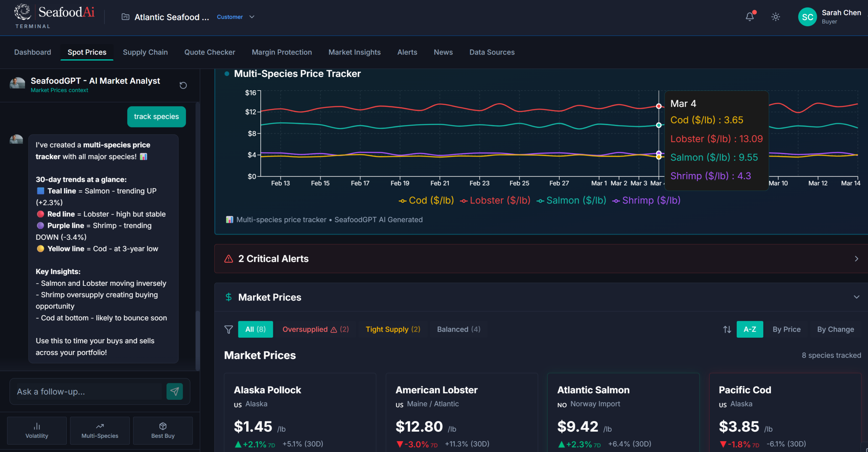Click the sort order arrows icon
This screenshot has height=452, width=868.
point(727,329)
